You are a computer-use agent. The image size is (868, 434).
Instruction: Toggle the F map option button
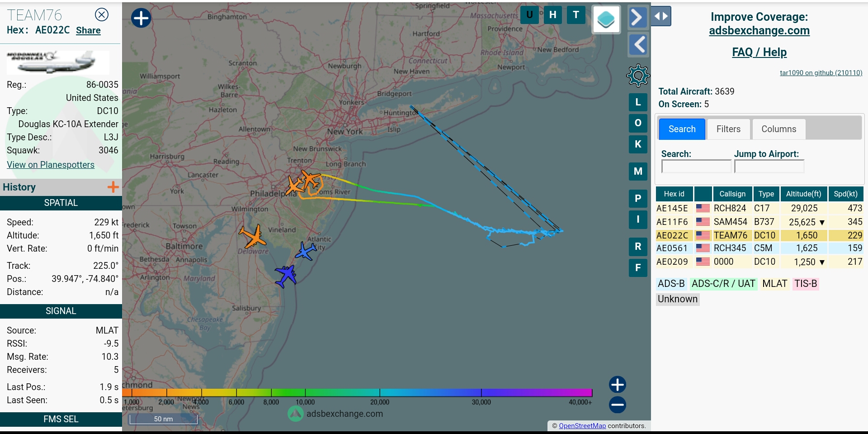pos(638,267)
